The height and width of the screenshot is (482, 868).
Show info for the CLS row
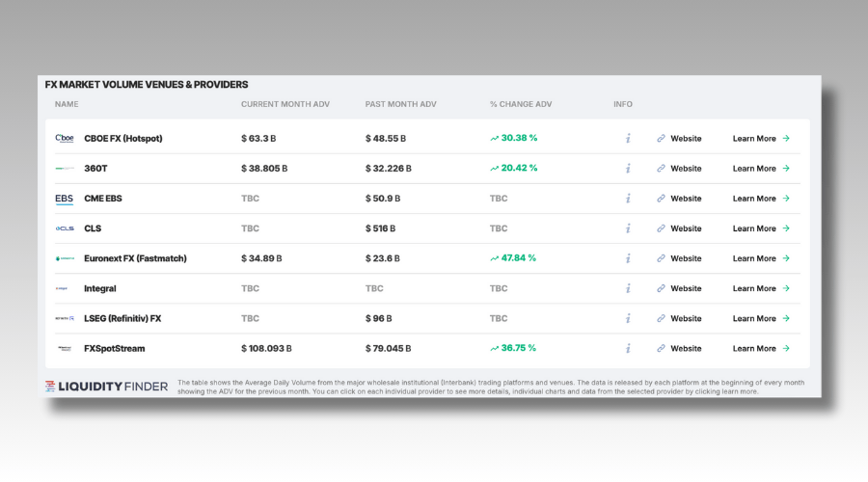click(x=628, y=228)
